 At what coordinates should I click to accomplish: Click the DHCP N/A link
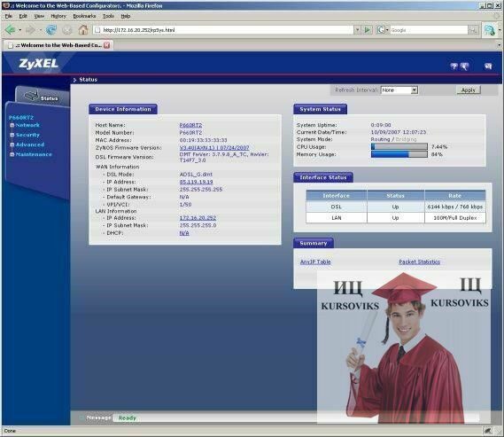(x=184, y=233)
